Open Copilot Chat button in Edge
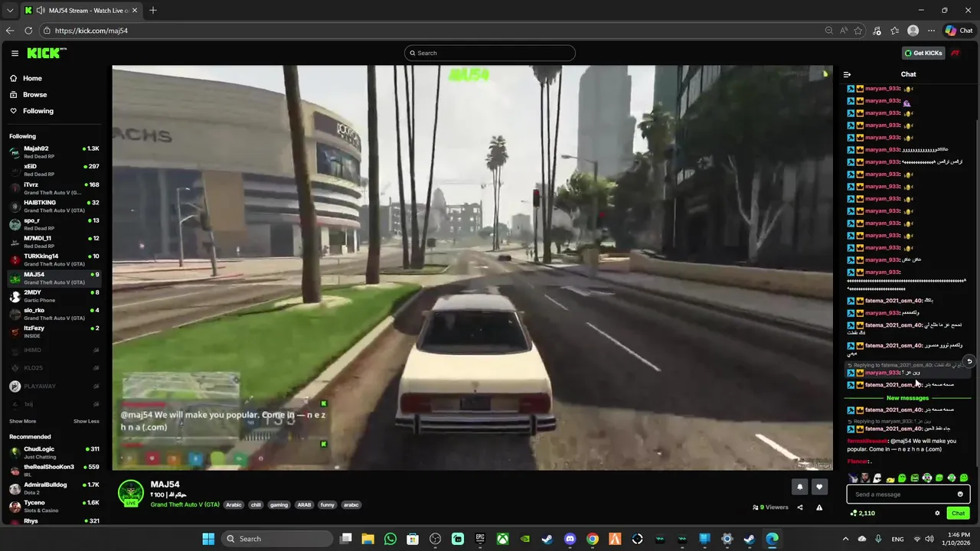This screenshot has width=980, height=551. coord(959,31)
